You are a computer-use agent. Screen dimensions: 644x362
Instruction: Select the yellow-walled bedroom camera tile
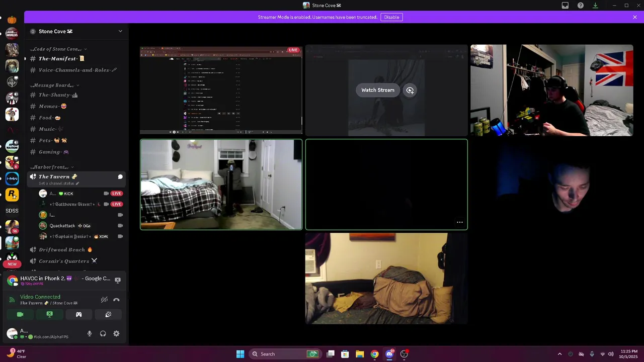click(x=386, y=279)
